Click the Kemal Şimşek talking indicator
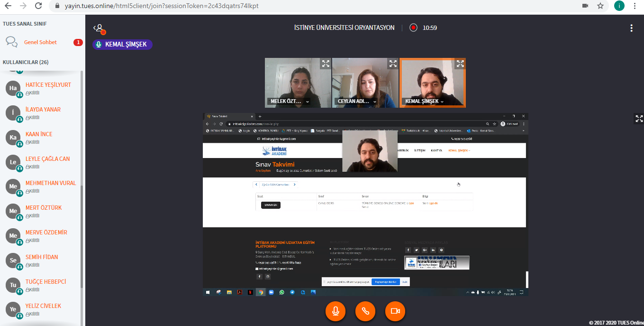This screenshot has height=326, width=644. [x=122, y=45]
